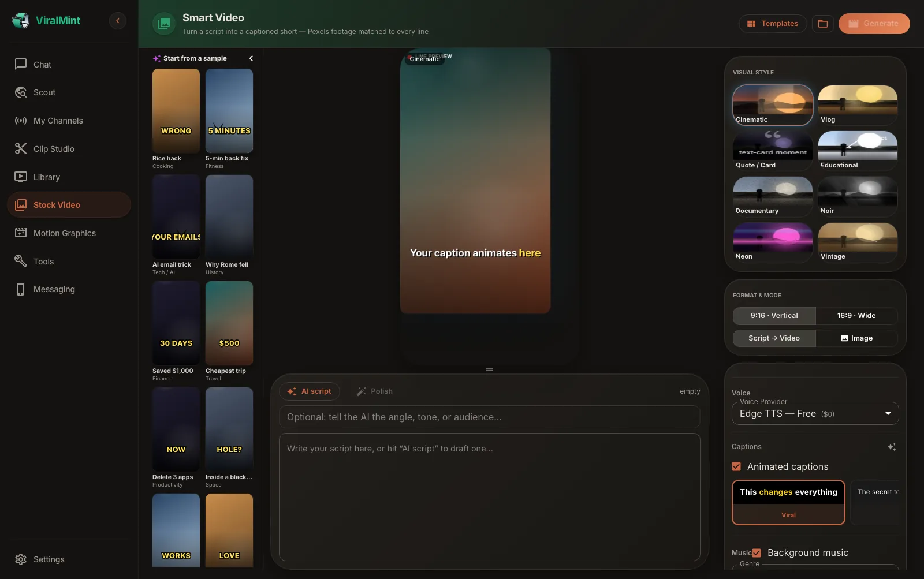Pick the Why Rome fell sample
The image size is (924, 579).
229,225
